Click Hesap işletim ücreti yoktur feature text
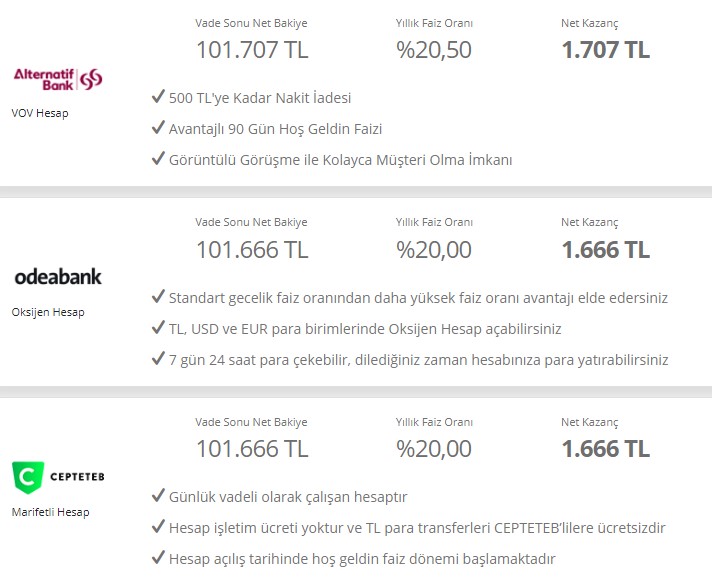Screen dimensions: 712x584 (417, 528)
